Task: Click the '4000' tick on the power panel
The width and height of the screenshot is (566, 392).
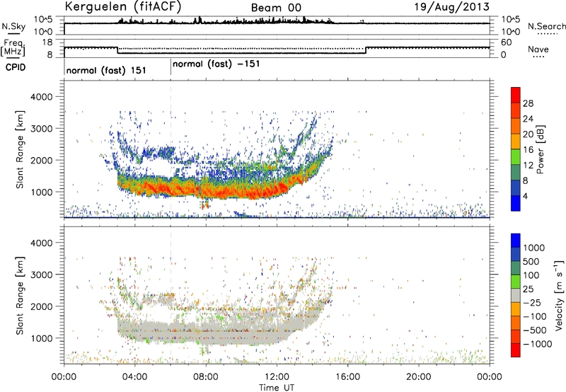Action: pos(41,97)
